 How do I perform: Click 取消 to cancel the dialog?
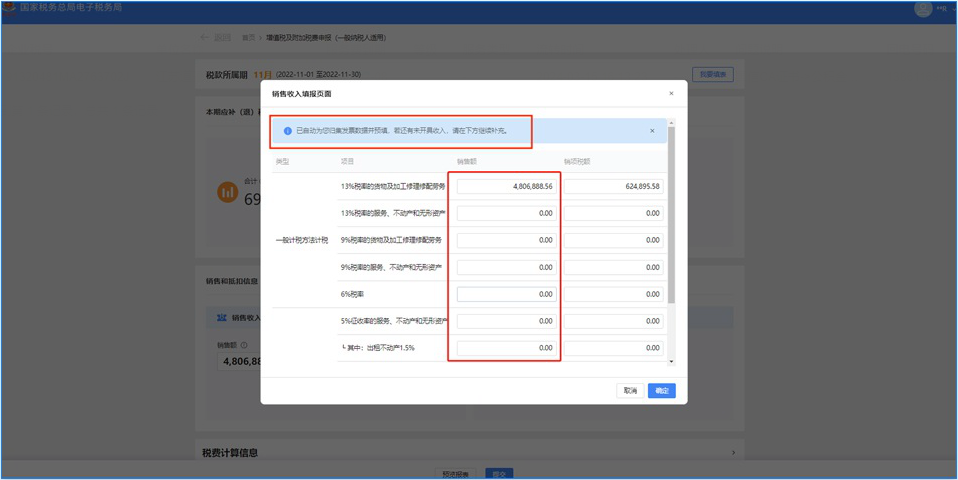click(630, 391)
